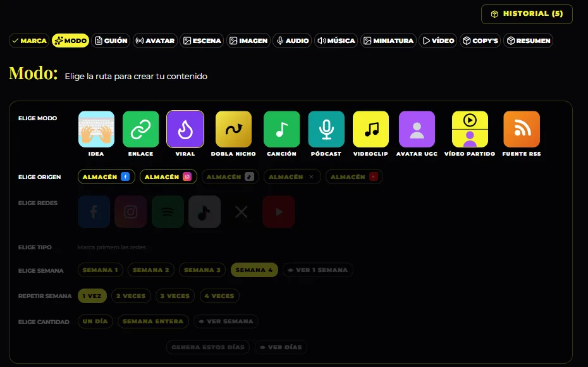Select the Idea mode keyboard icon

pos(96,129)
